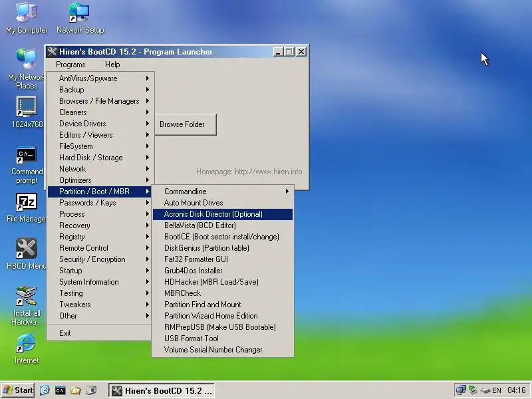Expand Testing submenu
532x399 pixels.
99,293
